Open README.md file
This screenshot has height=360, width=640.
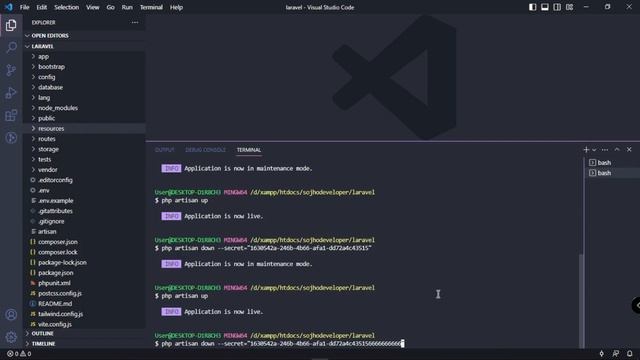84,304
